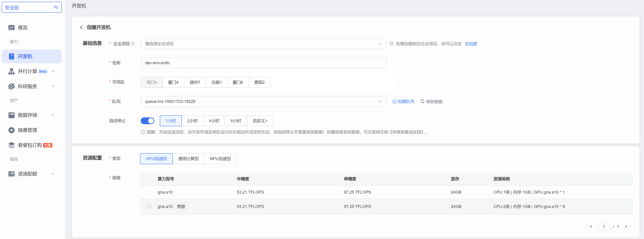Click the 套餐包订购 stacked layers icon
The image size is (644, 239).
pos(11,145)
